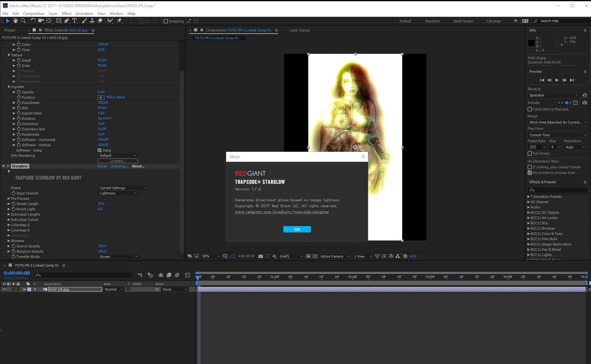
Task: Click OK in the About dialog
Action: tap(297, 229)
